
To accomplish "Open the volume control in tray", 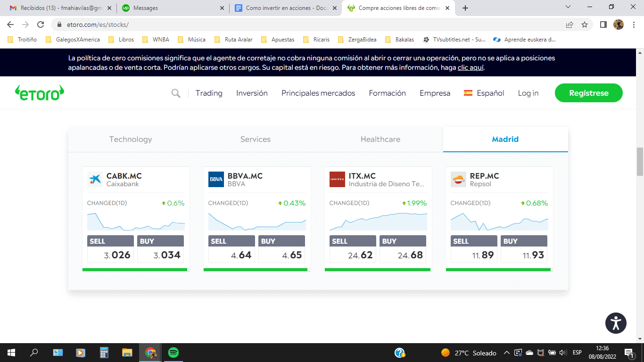I will tap(562, 353).
